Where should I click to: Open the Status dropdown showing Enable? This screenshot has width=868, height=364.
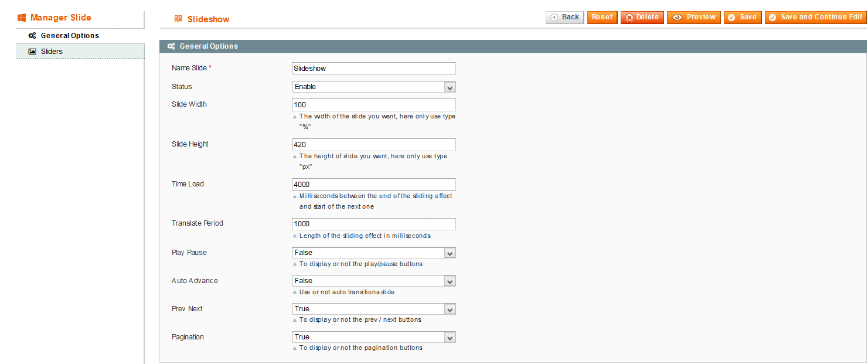374,87
